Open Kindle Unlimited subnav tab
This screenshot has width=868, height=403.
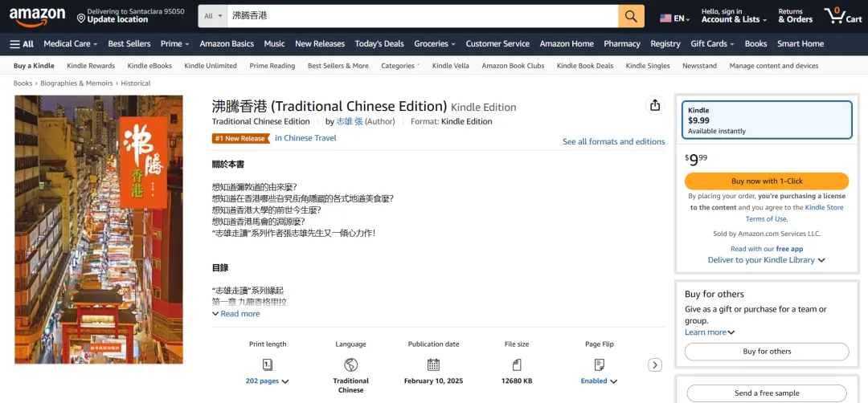click(x=211, y=66)
